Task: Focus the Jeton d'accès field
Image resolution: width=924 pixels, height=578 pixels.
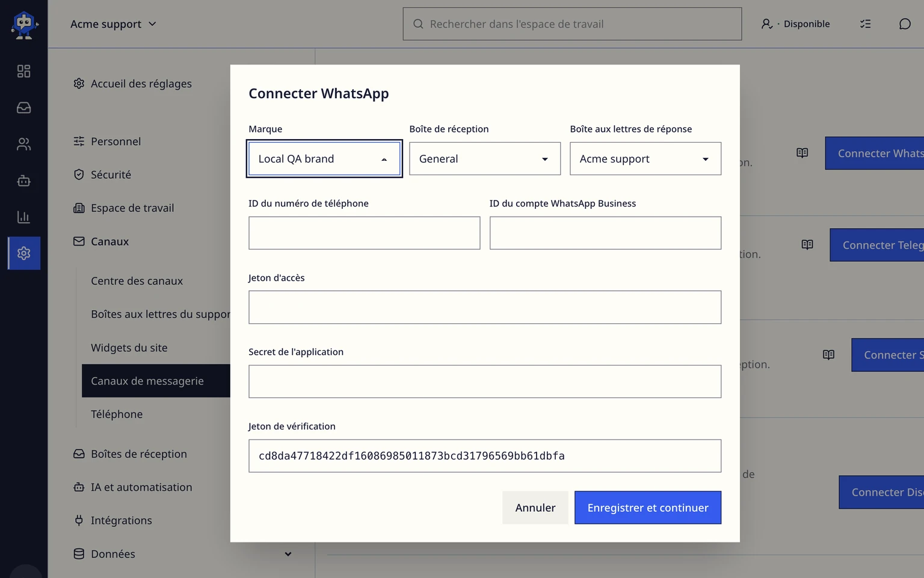Action: tap(485, 307)
